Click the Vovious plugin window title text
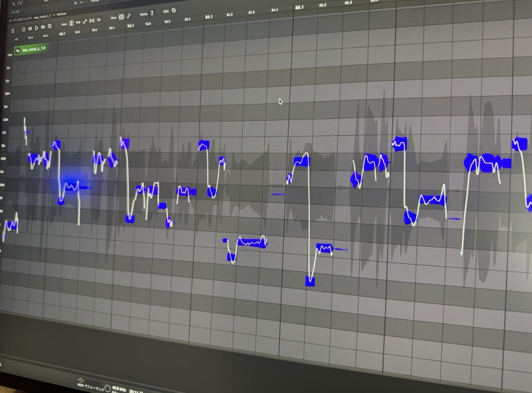This screenshot has width=532, height=393. [x=37, y=17]
